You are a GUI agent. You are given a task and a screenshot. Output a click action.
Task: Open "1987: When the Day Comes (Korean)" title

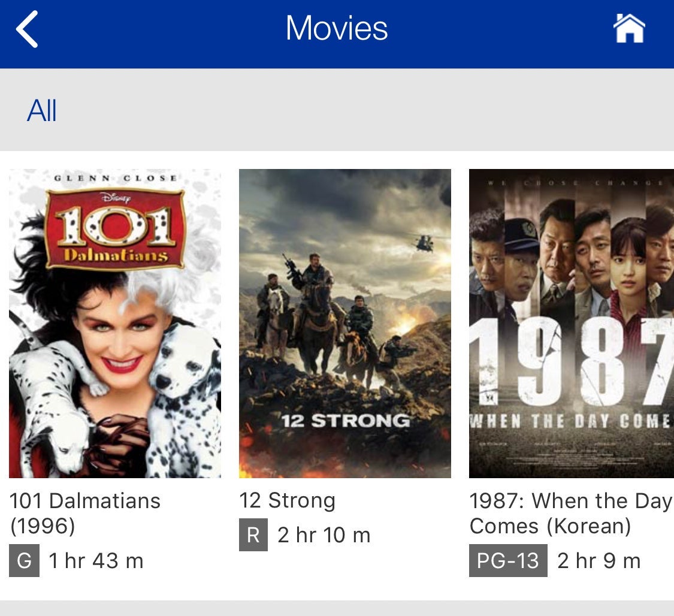570,513
